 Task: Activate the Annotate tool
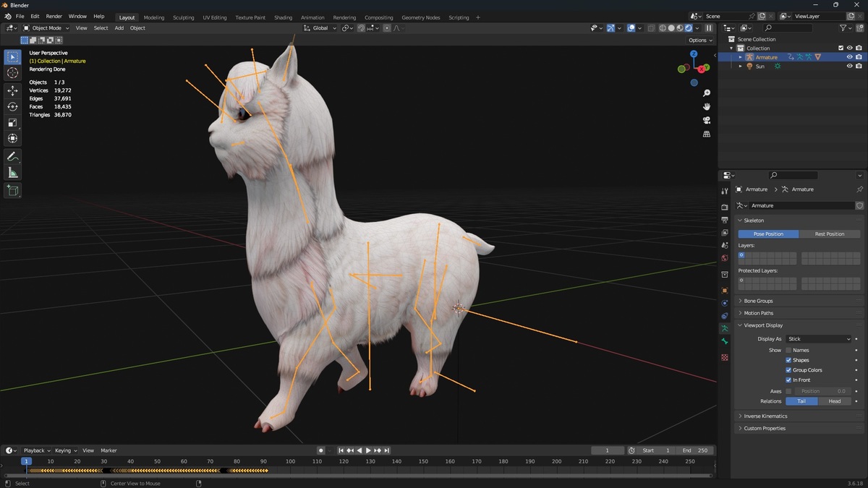point(12,156)
